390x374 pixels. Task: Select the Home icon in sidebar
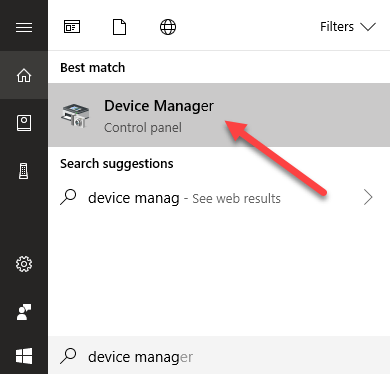pos(24,75)
